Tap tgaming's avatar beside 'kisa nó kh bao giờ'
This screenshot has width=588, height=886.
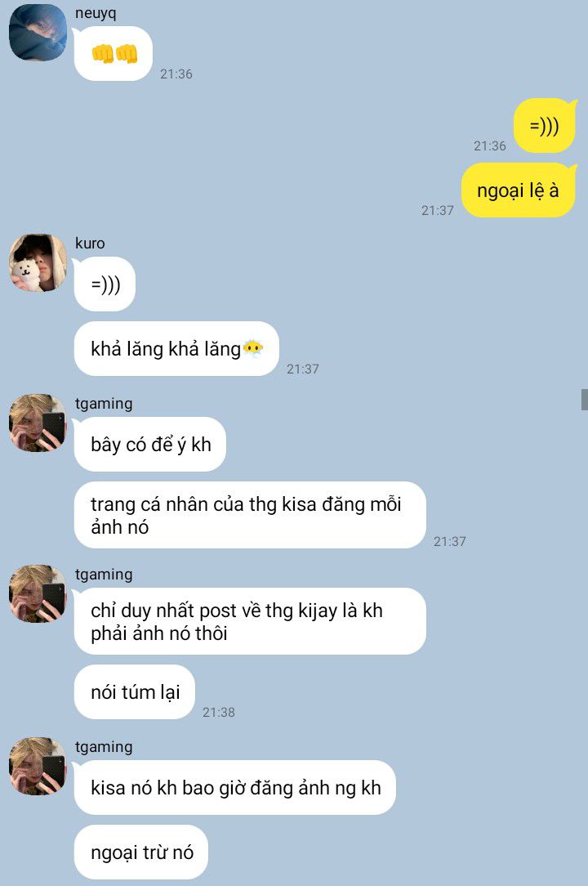click(38, 766)
